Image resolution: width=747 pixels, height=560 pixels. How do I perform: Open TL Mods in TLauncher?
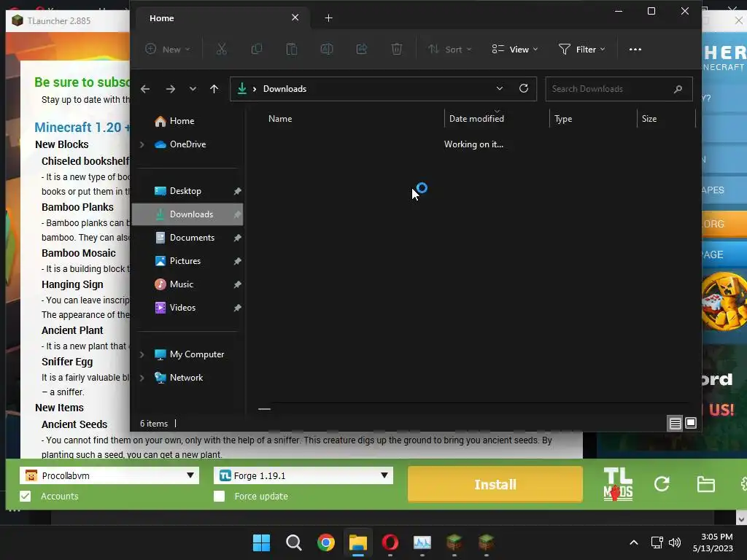coord(618,484)
